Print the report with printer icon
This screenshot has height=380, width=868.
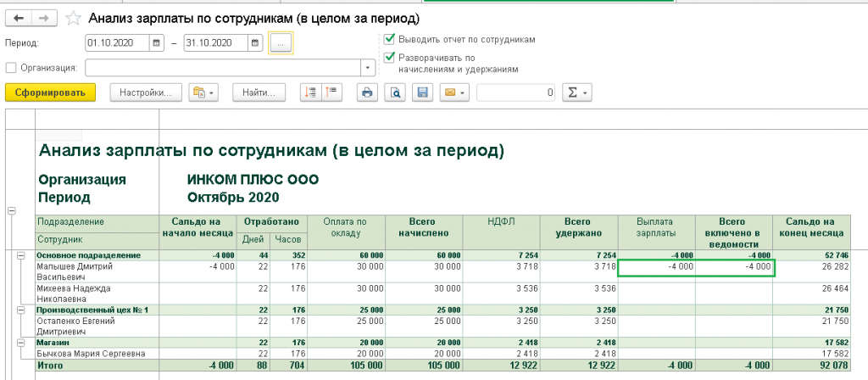click(367, 92)
